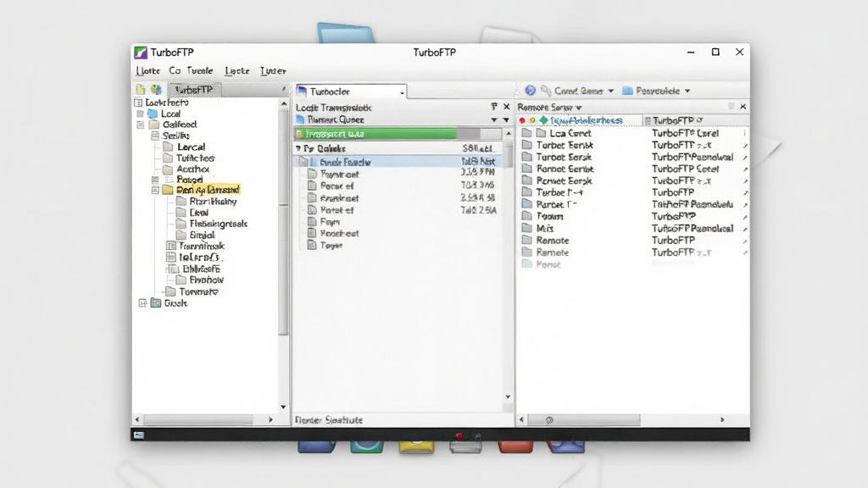Click the small icon in the TurboFTP column header

click(x=648, y=120)
